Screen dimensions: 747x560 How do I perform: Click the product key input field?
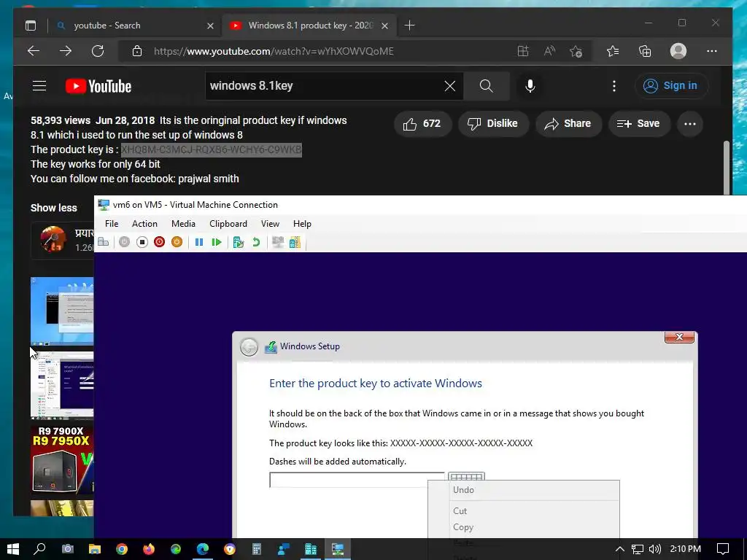click(357, 480)
